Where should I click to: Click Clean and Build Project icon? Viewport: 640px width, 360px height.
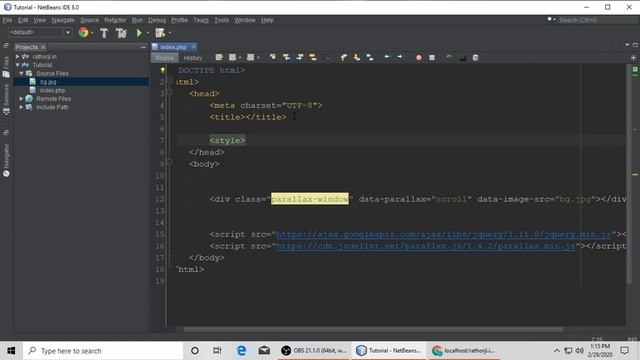click(121, 33)
